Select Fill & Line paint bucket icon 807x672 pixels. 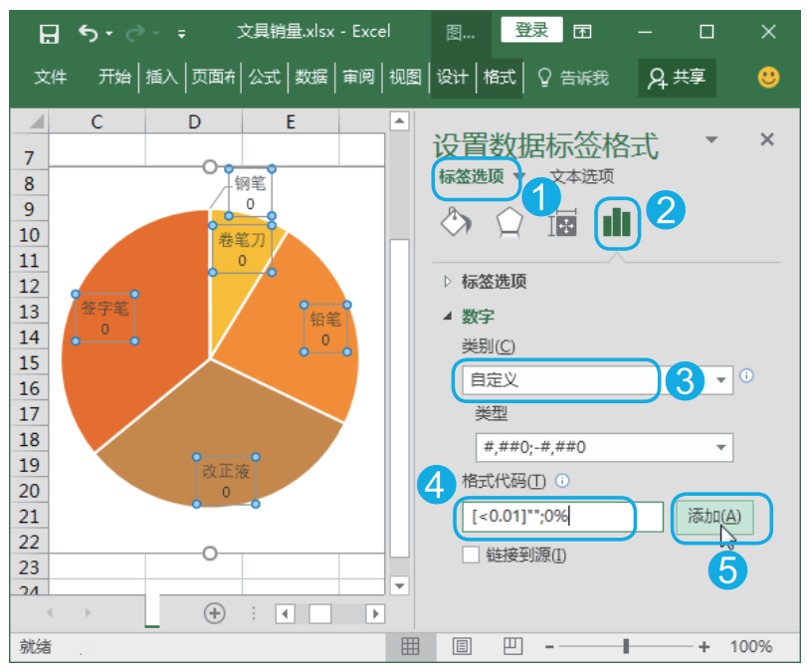[x=456, y=222]
